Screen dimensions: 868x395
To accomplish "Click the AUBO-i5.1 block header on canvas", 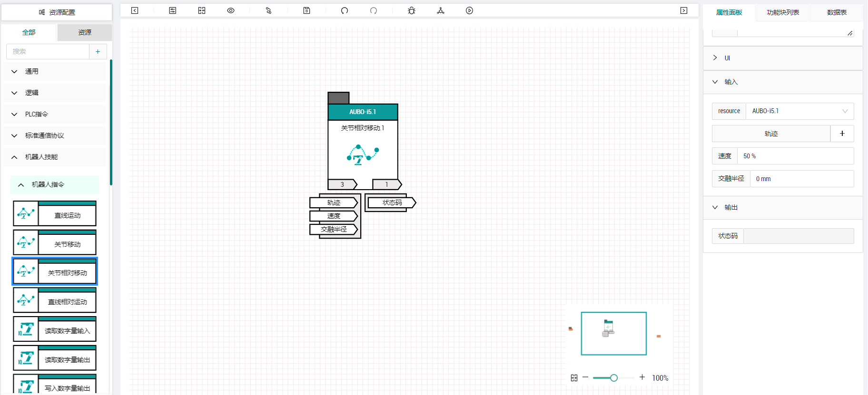I will point(363,112).
